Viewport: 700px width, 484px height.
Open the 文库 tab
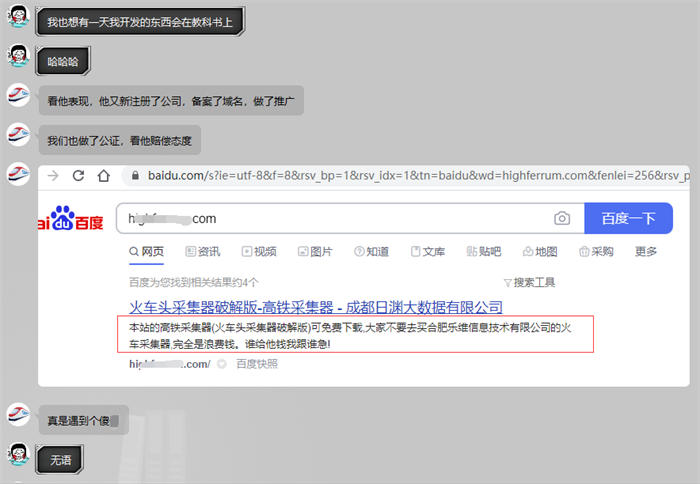pyautogui.click(x=428, y=252)
